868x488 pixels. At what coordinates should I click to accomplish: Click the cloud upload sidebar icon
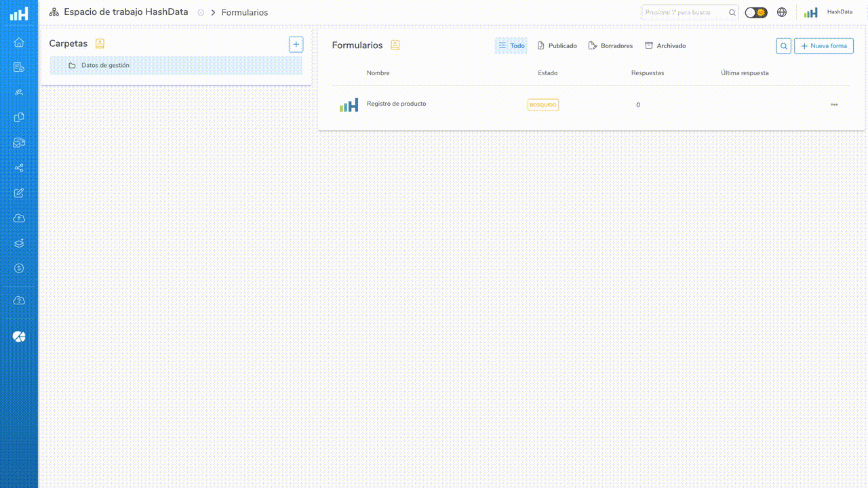[19, 218]
